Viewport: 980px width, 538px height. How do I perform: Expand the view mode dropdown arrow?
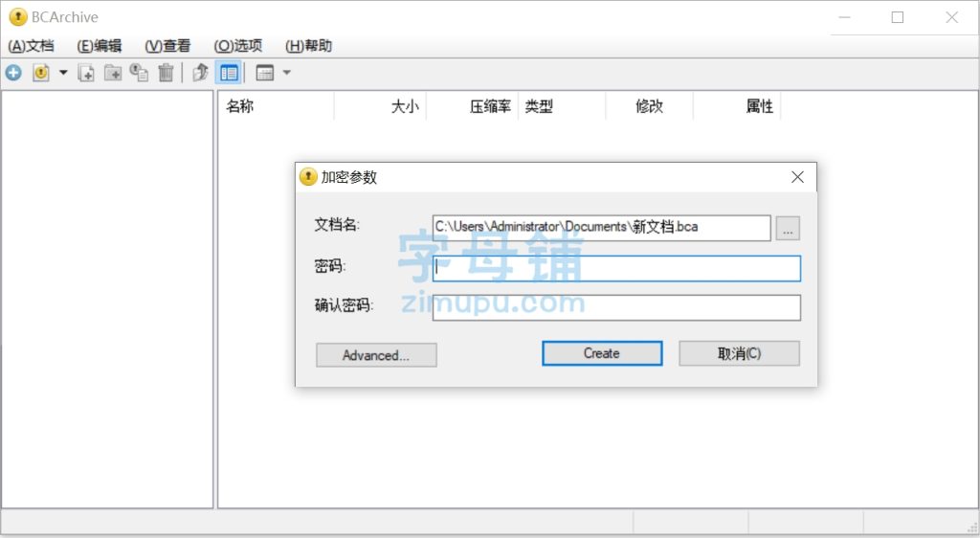(287, 73)
